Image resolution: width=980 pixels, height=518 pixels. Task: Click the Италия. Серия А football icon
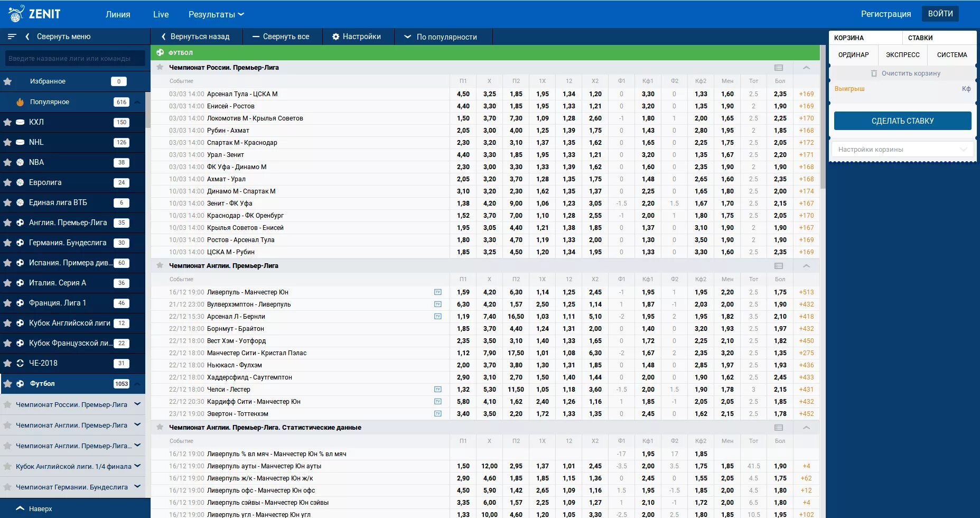click(20, 283)
